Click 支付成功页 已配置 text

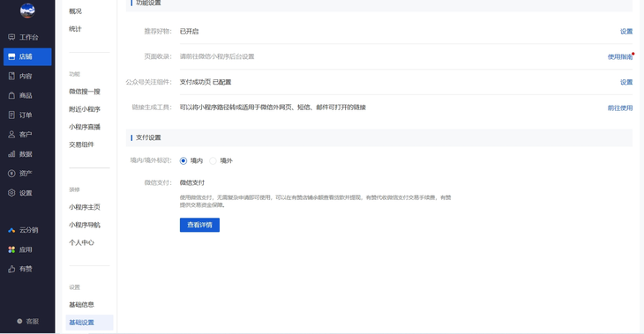(x=206, y=82)
